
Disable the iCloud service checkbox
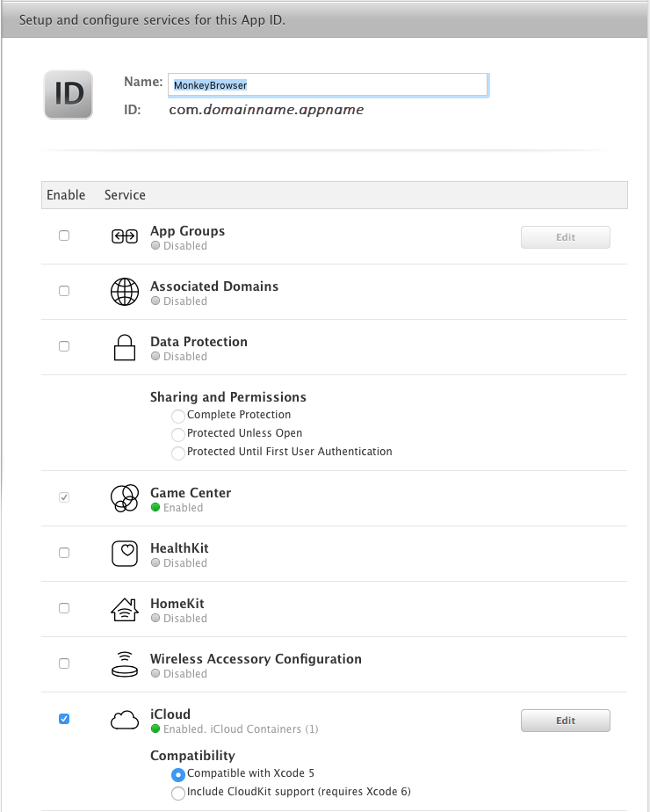[63, 718]
